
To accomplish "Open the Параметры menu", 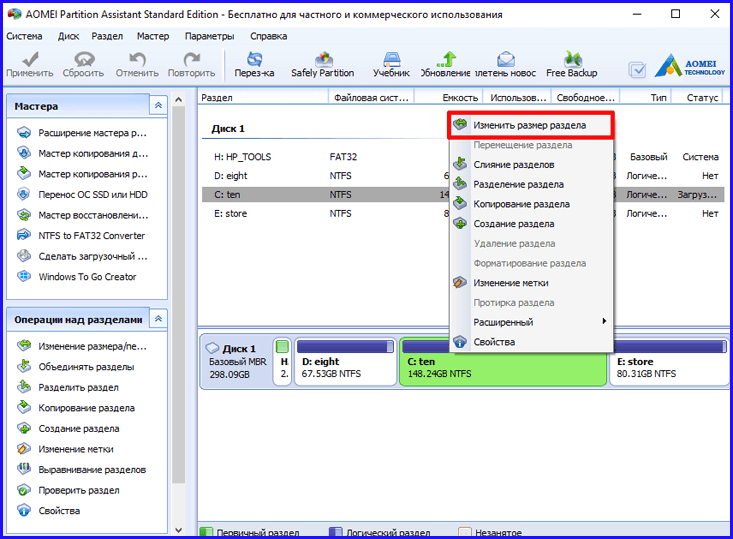I will click(x=209, y=36).
